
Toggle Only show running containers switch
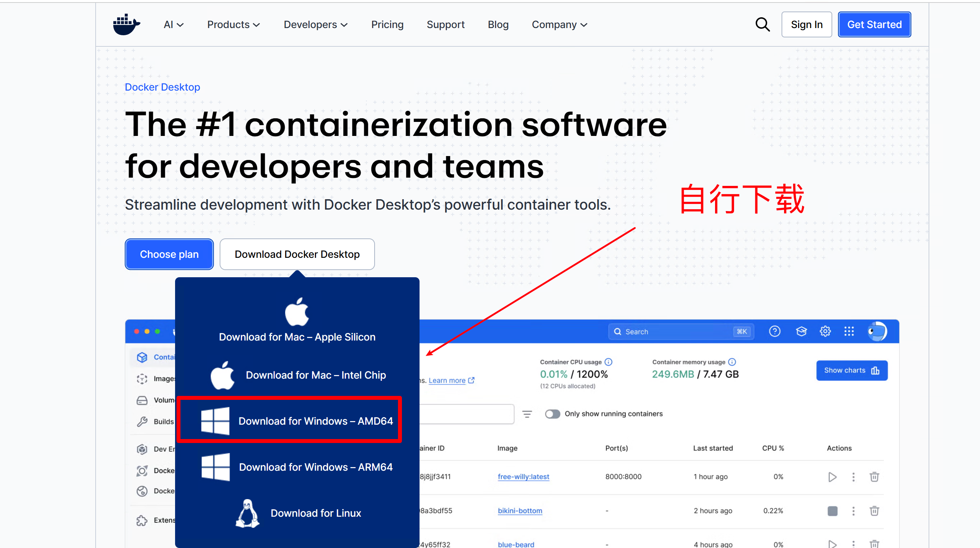tap(553, 414)
